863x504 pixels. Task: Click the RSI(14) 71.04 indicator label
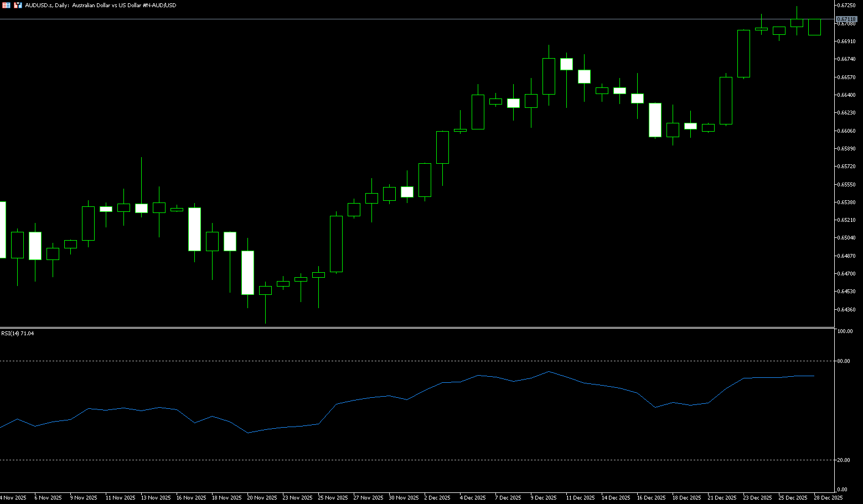[x=18, y=334]
